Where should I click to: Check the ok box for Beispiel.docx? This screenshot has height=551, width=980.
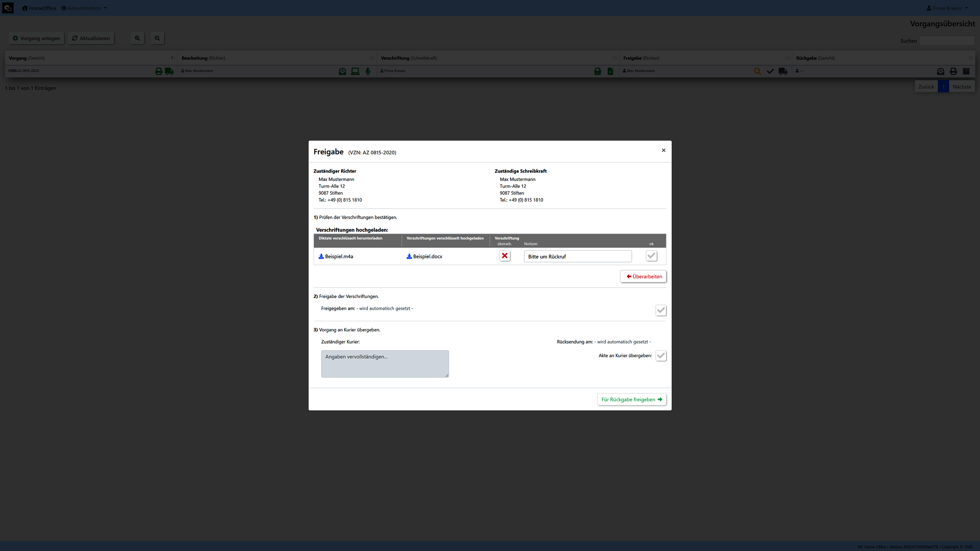tap(651, 256)
